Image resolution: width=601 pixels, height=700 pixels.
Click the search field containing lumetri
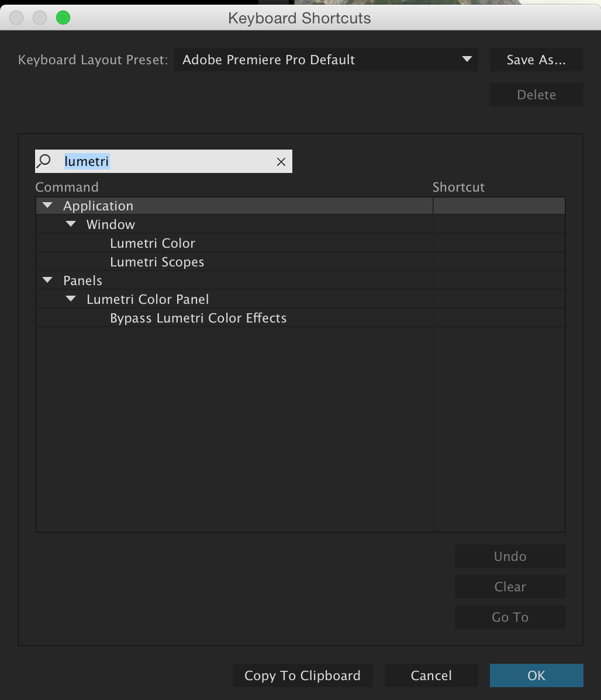click(164, 161)
